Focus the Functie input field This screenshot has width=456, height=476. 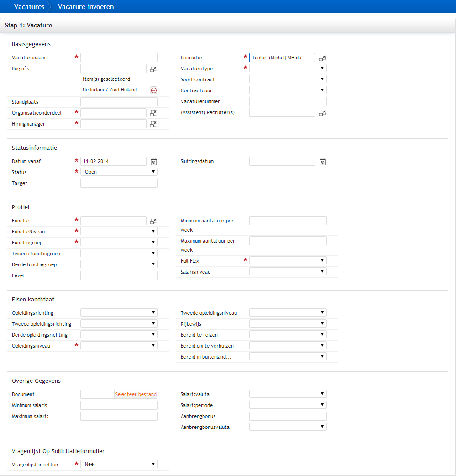[114, 221]
